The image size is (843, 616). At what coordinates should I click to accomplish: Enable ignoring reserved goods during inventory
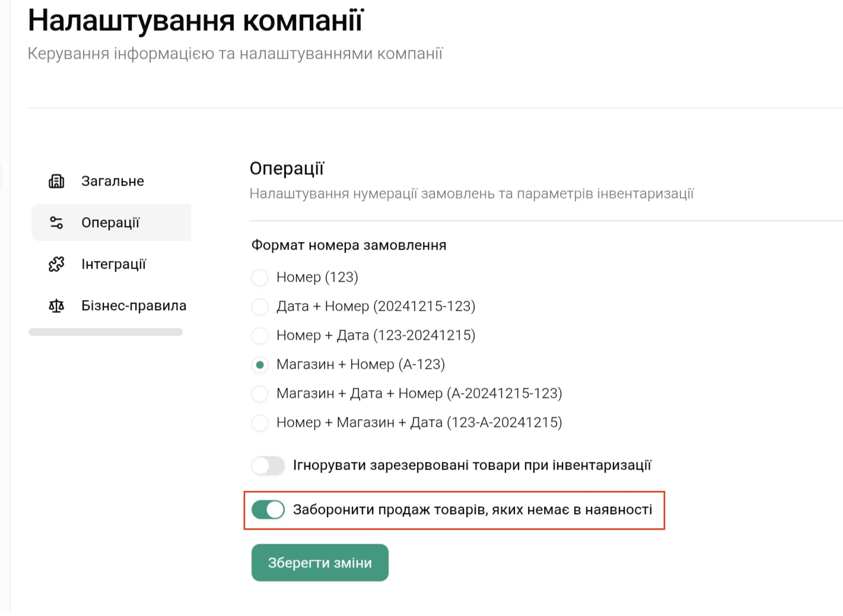pyautogui.click(x=268, y=465)
